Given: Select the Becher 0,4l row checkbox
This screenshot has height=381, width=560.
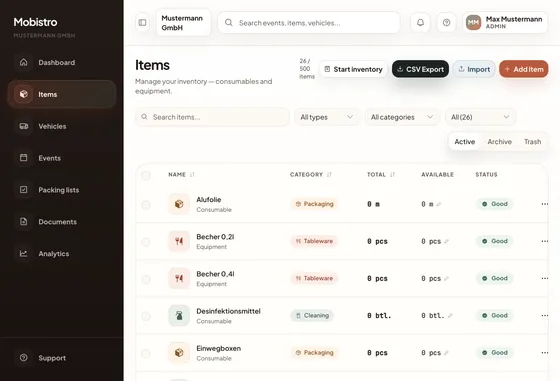Looking at the screenshot, I should [x=146, y=279].
